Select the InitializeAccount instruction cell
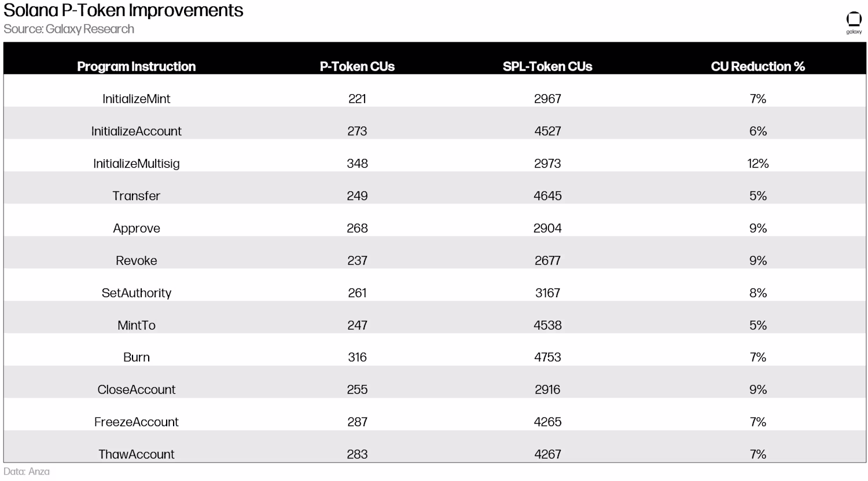Image resolution: width=868 pixels, height=481 pixels. [136, 131]
